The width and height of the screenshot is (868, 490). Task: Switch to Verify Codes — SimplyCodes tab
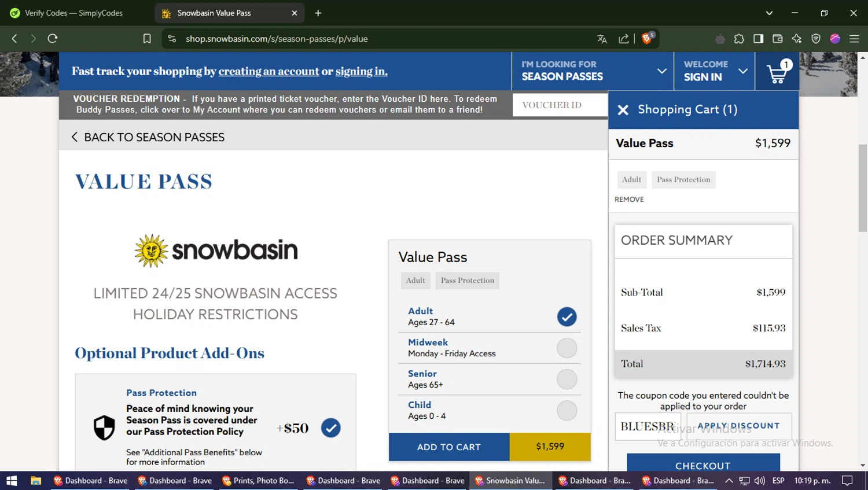75,13
